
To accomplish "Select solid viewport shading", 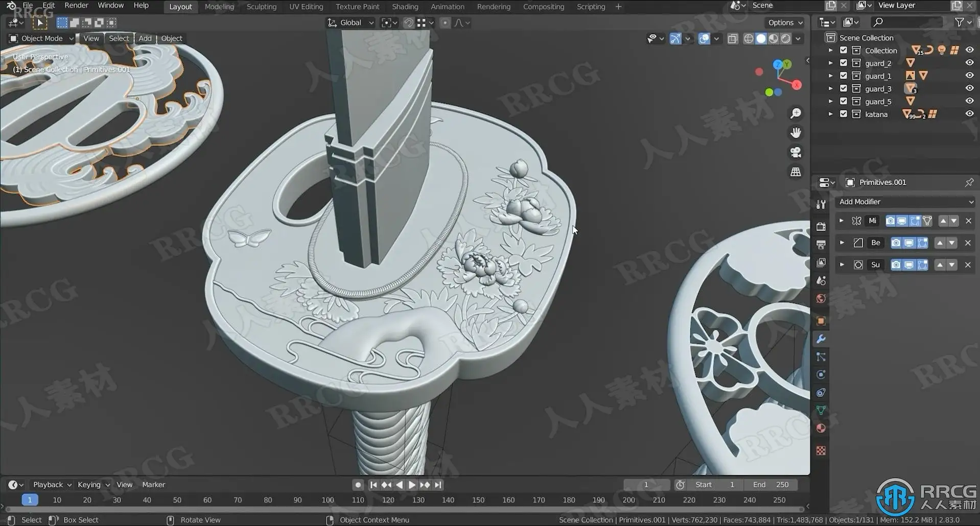I will (x=761, y=38).
